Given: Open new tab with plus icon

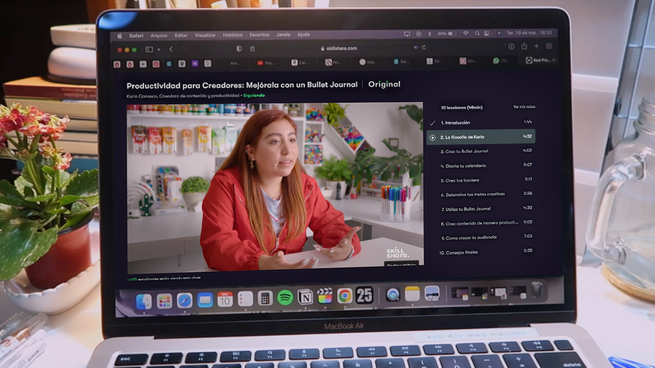Looking at the screenshot, I should 536,46.
